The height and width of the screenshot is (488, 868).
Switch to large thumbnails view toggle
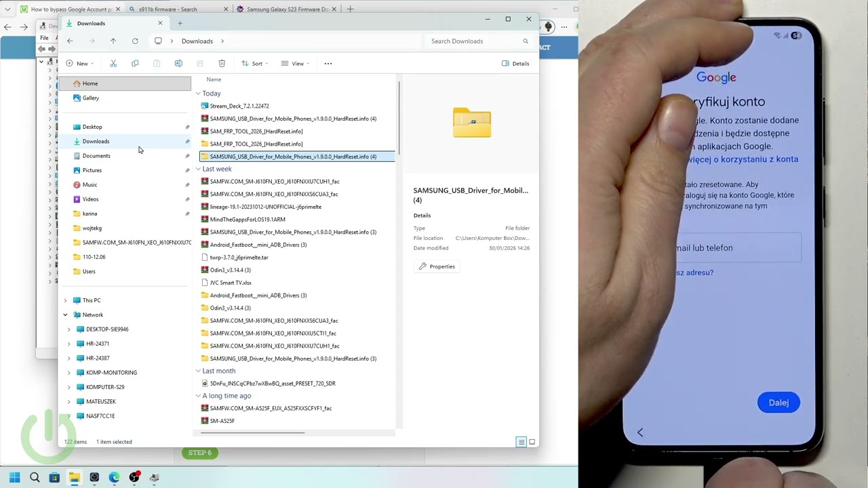[x=532, y=442]
